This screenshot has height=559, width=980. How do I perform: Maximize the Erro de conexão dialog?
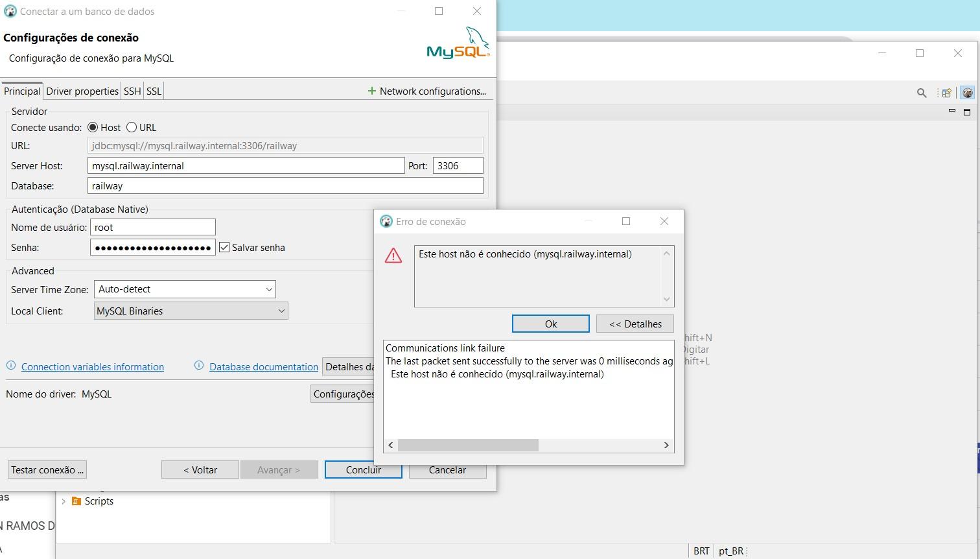pos(626,221)
